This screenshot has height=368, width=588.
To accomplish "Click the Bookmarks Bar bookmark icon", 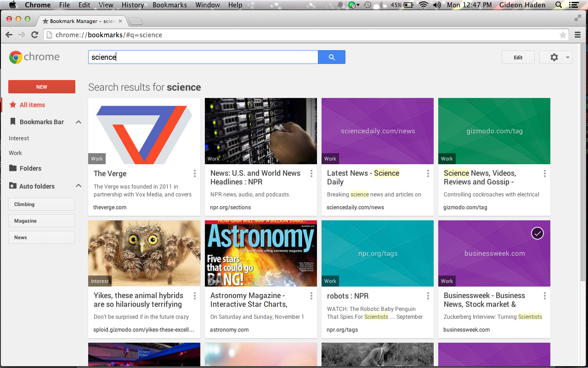I will (13, 122).
